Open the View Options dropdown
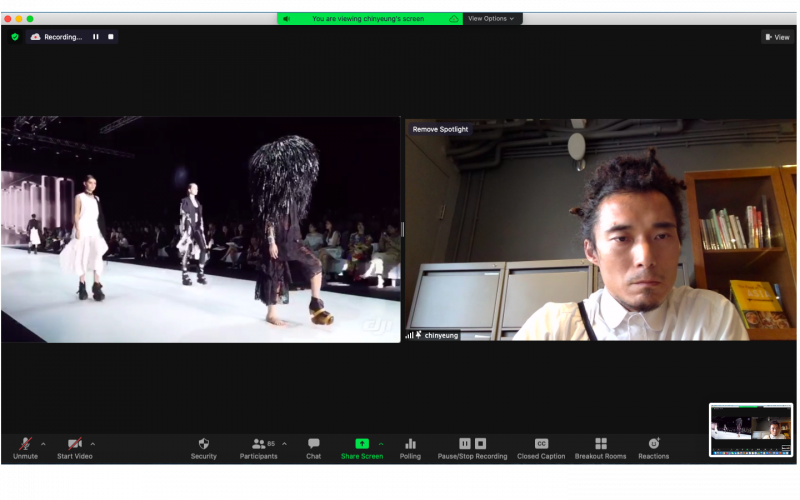 tap(492, 18)
